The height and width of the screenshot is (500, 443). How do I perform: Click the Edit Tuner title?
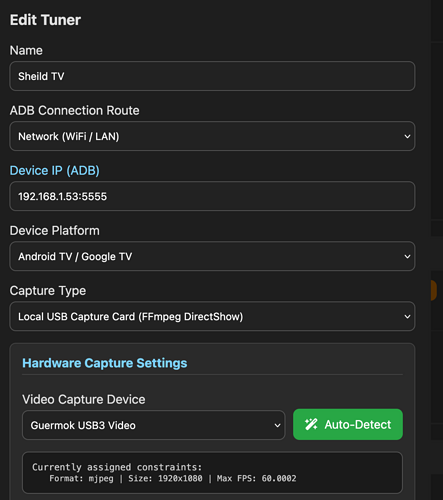(45, 20)
